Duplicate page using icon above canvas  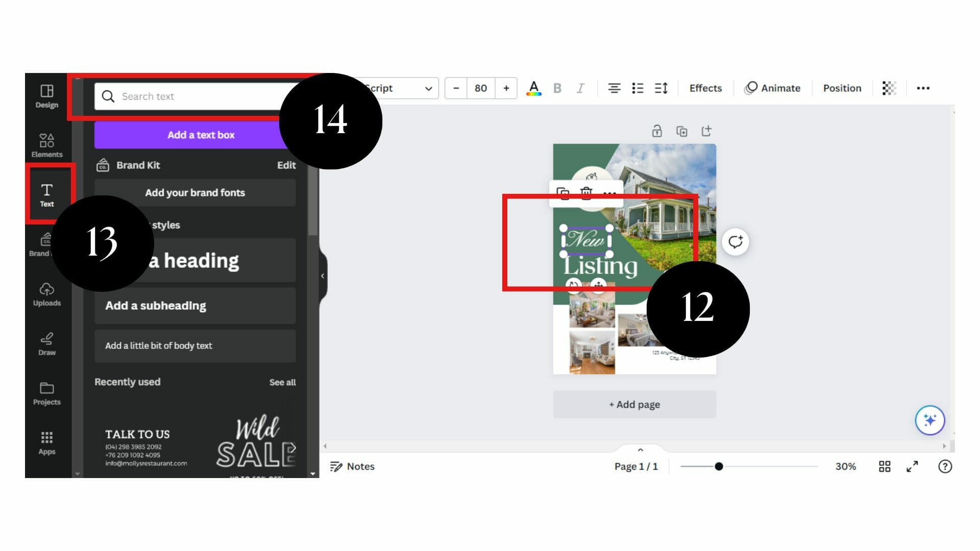pyautogui.click(x=681, y=132)
